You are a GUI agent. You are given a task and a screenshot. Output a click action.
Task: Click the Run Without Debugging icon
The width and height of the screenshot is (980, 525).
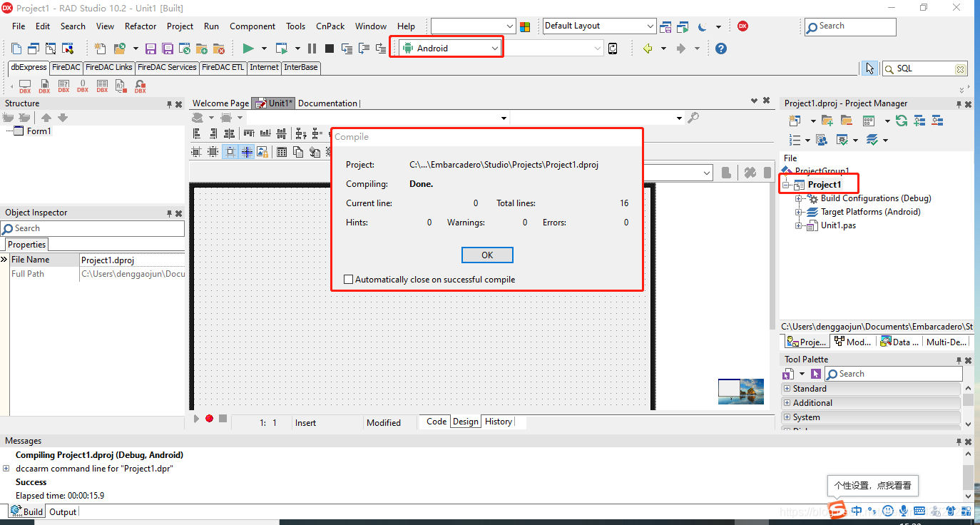(282, 49)
